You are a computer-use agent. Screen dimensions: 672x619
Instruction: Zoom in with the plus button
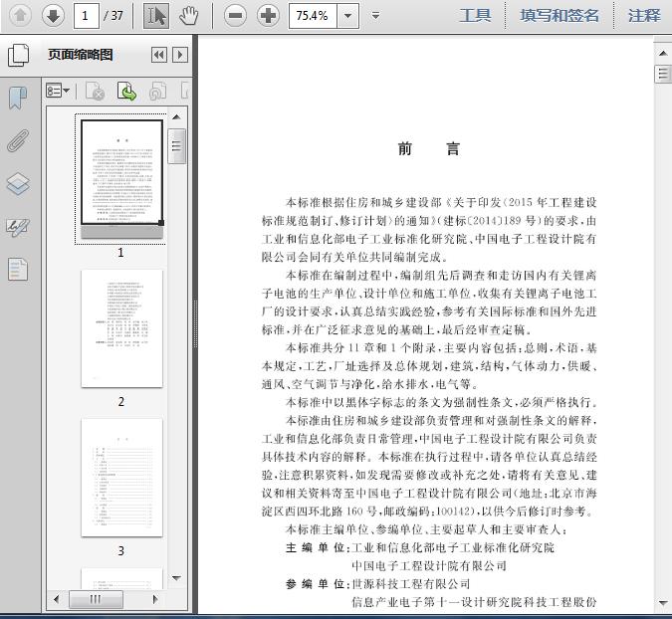tap(268, 15)
